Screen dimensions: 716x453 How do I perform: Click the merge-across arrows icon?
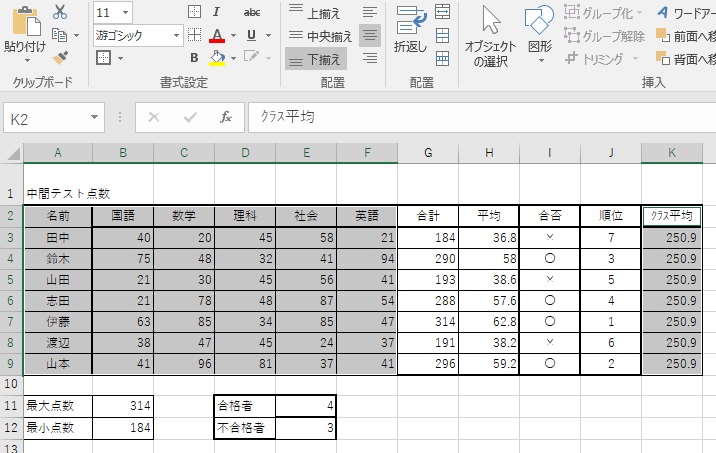coord(442,12)
